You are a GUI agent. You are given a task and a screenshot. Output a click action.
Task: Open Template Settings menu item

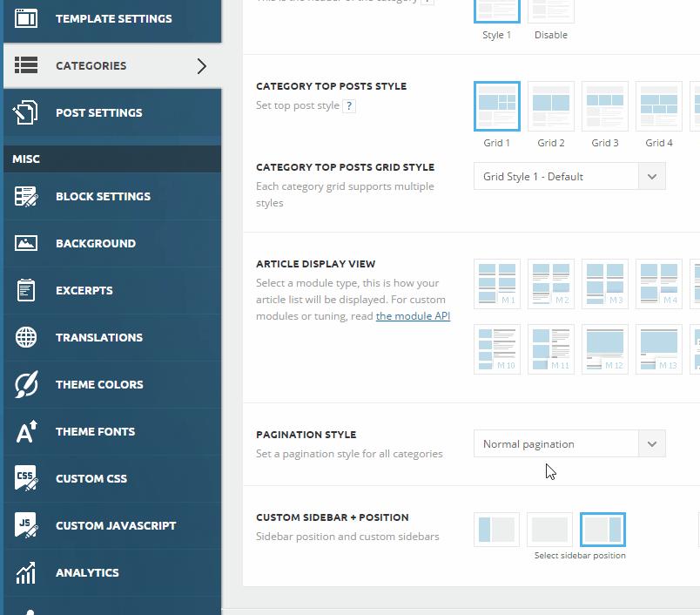112,19
